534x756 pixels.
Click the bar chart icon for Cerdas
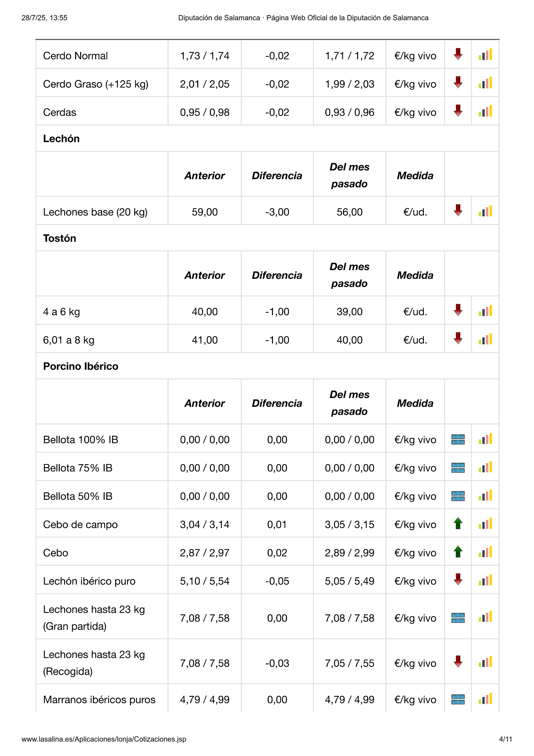(x=485, y=112)
